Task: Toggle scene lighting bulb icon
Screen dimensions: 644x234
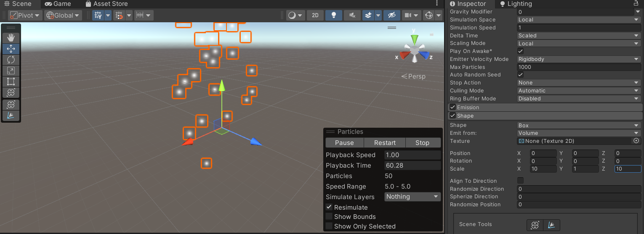Action: (333, 16)
